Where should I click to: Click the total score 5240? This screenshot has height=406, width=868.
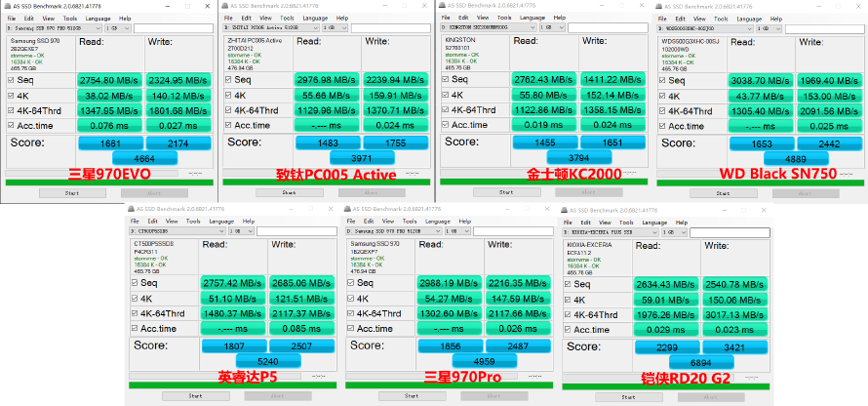pos(268,362)
